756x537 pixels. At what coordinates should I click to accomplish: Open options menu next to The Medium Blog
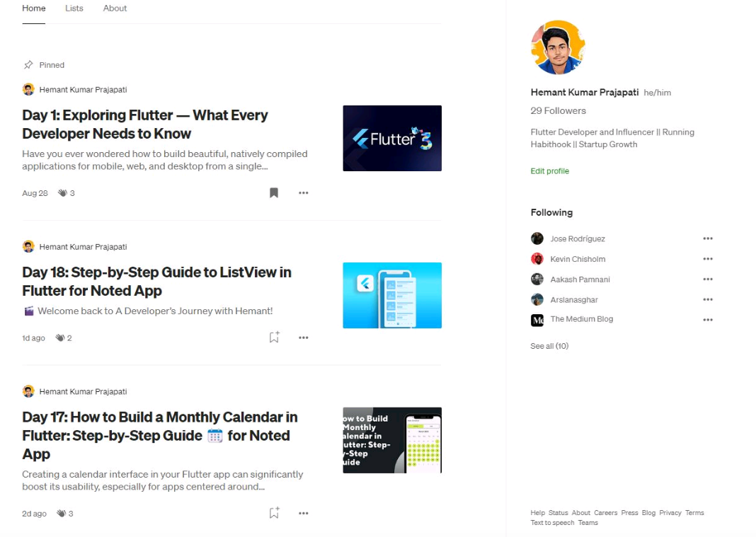(708, 320)
